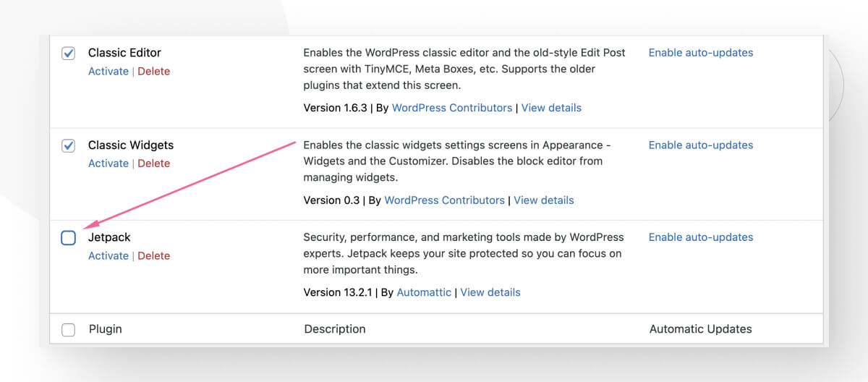Activate the Jetpack plugin
868x382 pixels.
pos(109,255)
